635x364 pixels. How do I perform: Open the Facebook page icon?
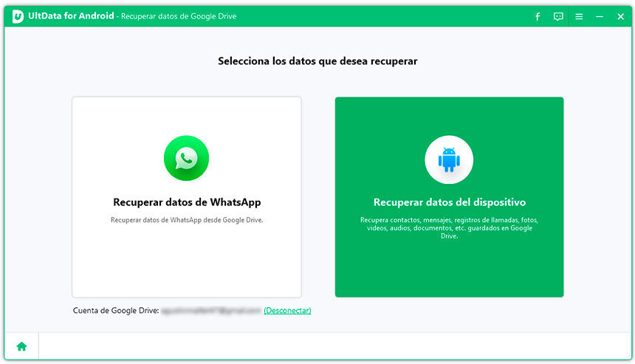[538, 16]
